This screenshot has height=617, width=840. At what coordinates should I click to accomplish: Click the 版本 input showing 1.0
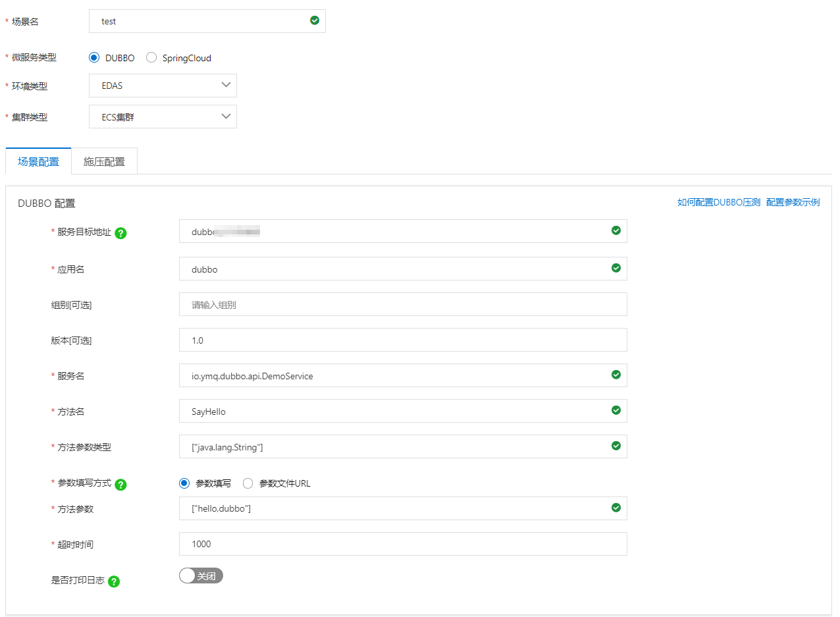pos(403,340)
